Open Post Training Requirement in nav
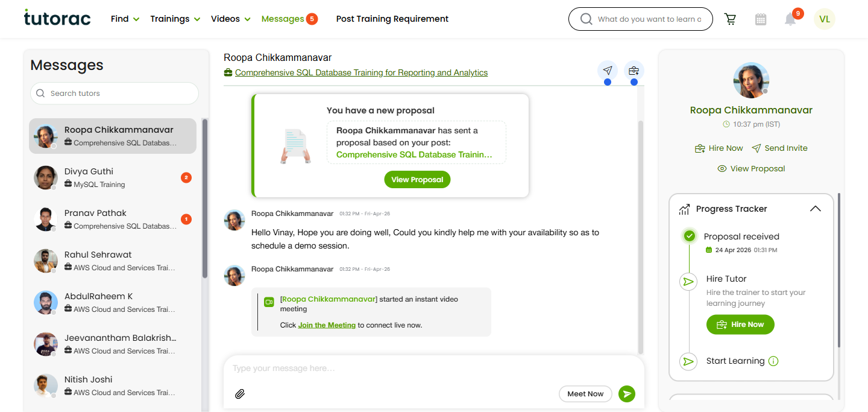Viewport: 868px width, 412px height. [392, 19]
